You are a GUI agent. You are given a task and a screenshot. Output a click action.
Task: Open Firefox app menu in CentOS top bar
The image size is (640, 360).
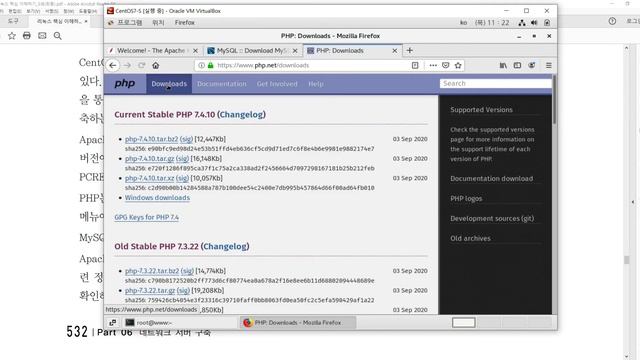pyautogui.click(x=184, y=22)
